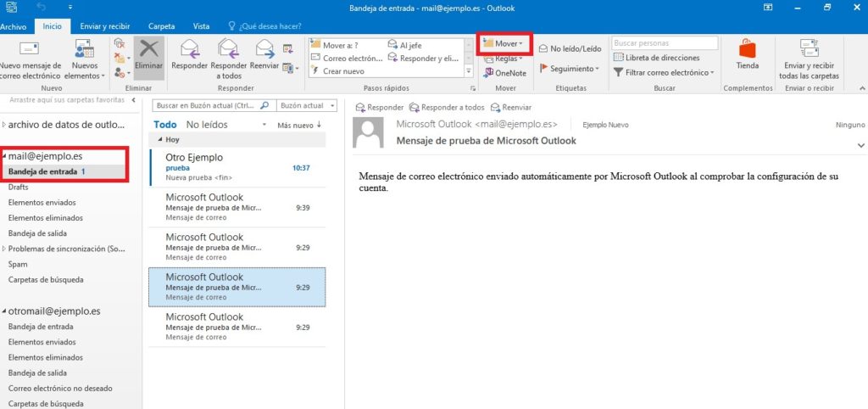The image size is (868, 409).
Task: Show No leídos messages filter
Action: (207, 125)
